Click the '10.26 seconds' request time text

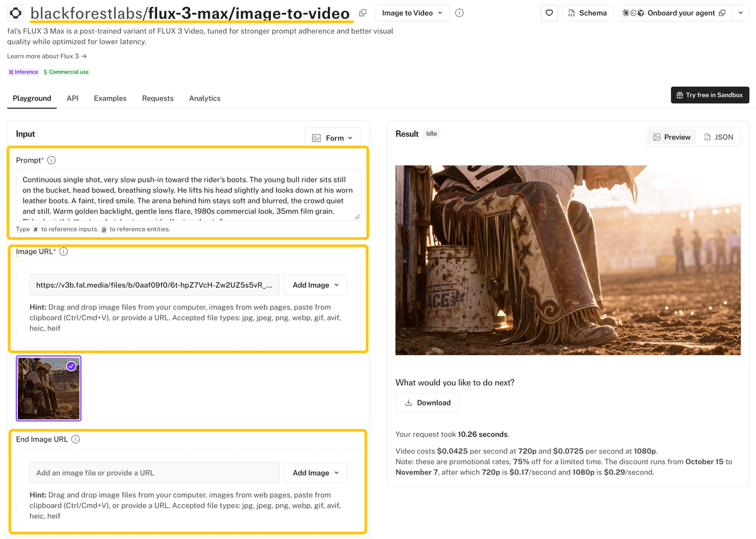[x=483, y=434]
